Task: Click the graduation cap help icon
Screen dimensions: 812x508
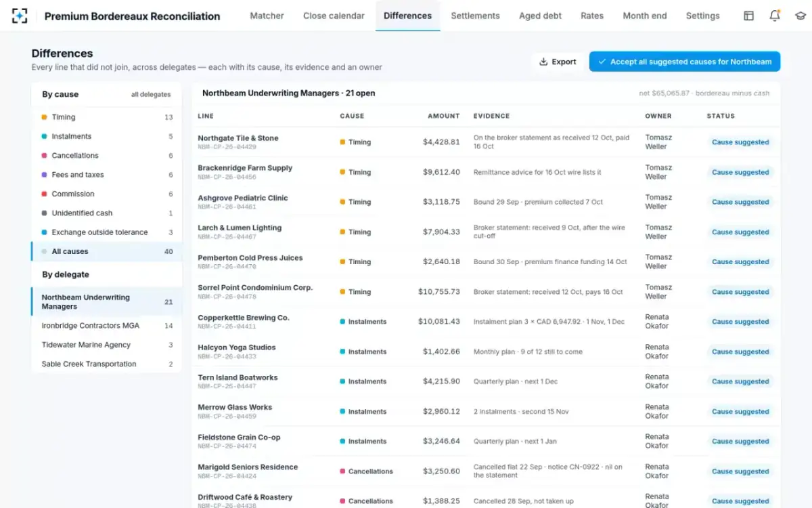Action: click(800, 16)
